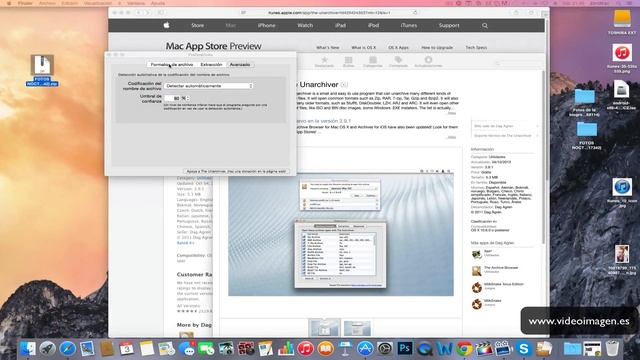Launch Microsoft Word from Dock
Screen dimensions: 640x360
point(444,349)
